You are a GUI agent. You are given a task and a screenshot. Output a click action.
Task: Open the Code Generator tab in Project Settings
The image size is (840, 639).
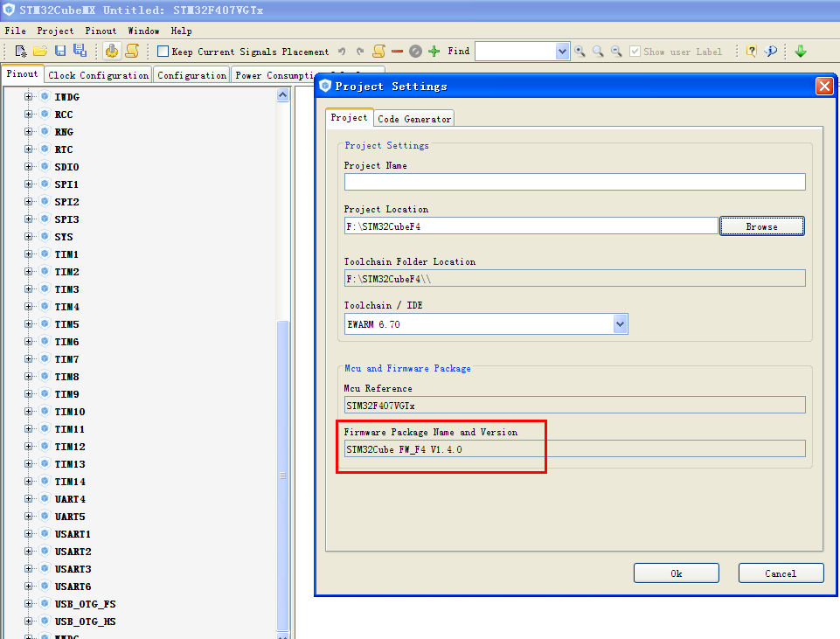414,119
